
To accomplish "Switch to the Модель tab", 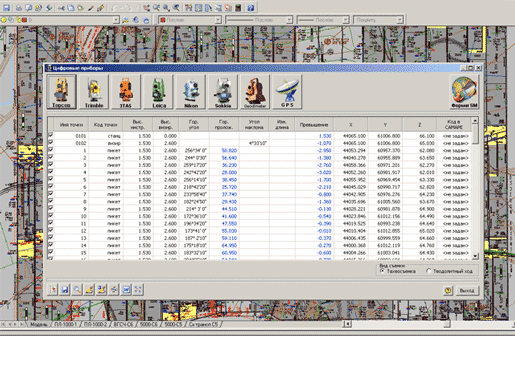I will (38, 324).
